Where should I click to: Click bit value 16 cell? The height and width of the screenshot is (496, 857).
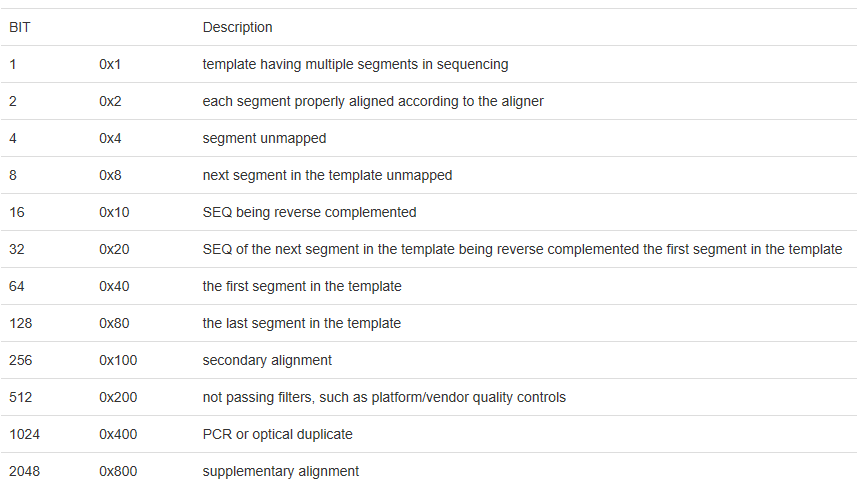click(x=17, y=212)
